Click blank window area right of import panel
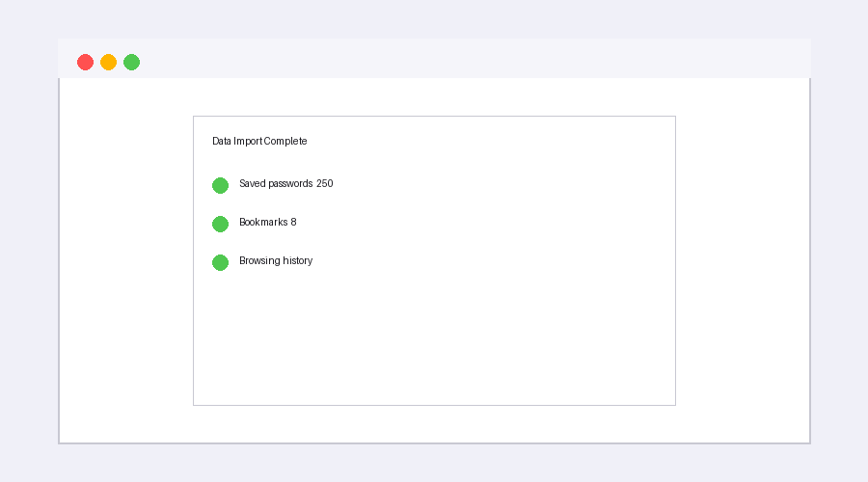The height and width of the screenshot is (482, 868). (x=743, y=260)
